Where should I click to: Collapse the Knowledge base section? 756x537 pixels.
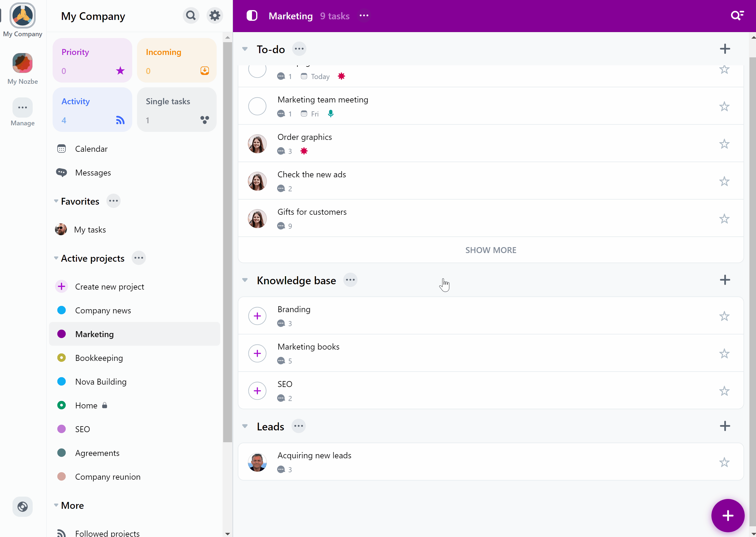point(245,280)
